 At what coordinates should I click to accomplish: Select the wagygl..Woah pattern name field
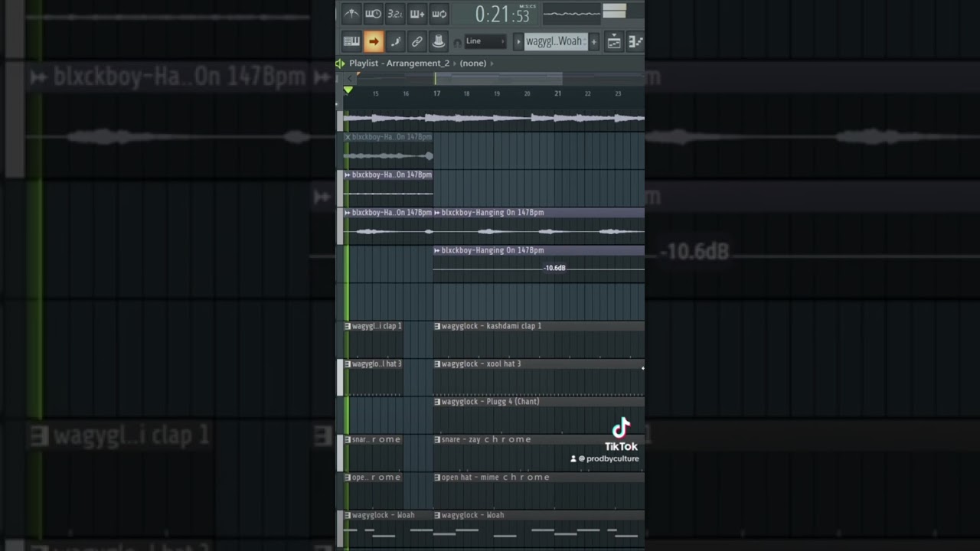[556, 41]
